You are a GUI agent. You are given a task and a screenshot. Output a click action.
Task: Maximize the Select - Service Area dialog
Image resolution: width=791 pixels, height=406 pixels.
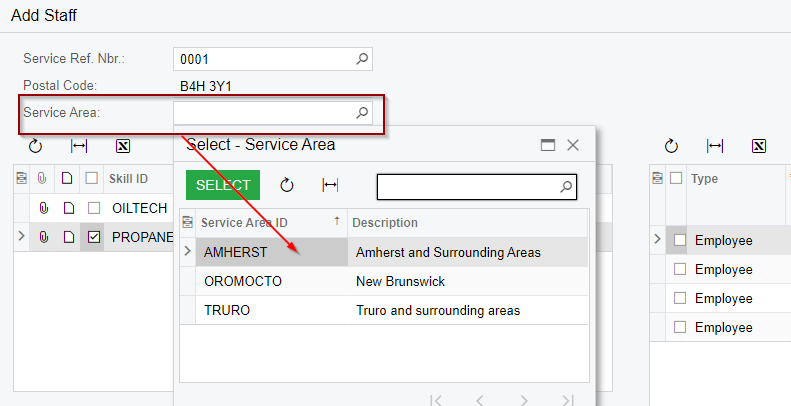tap(548, 145)
